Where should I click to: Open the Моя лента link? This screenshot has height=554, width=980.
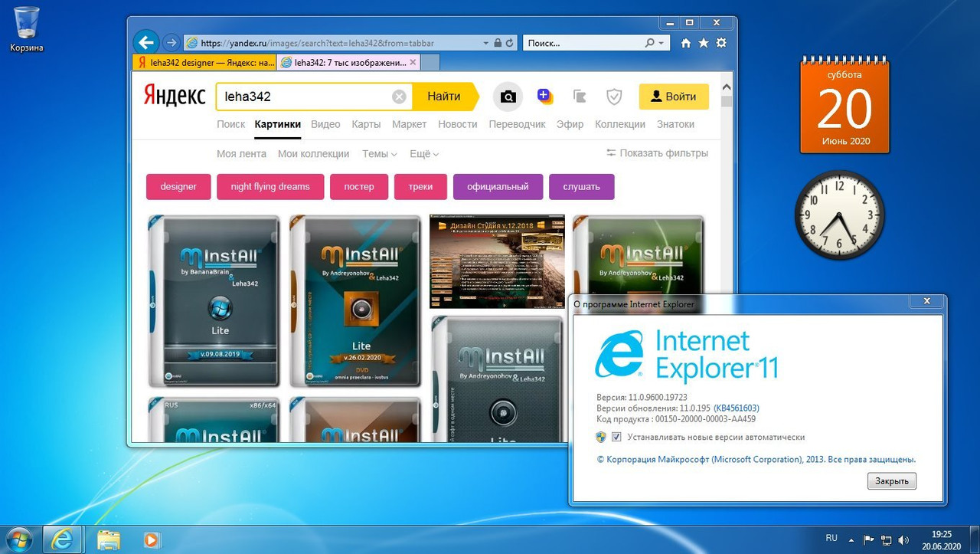(x=242, y=153)
